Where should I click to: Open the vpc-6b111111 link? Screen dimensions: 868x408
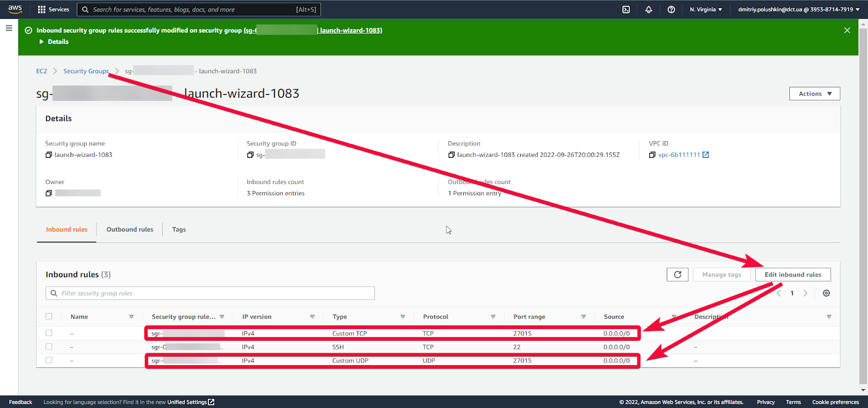click(679, 155)
